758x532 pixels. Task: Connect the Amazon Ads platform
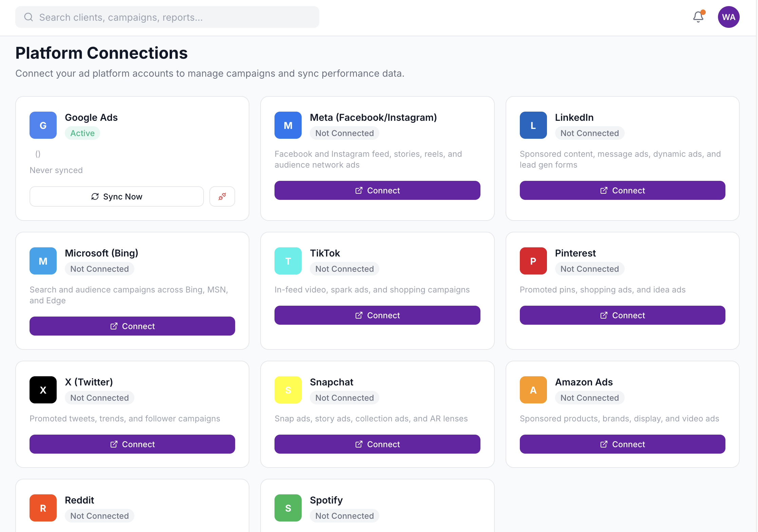622,444
